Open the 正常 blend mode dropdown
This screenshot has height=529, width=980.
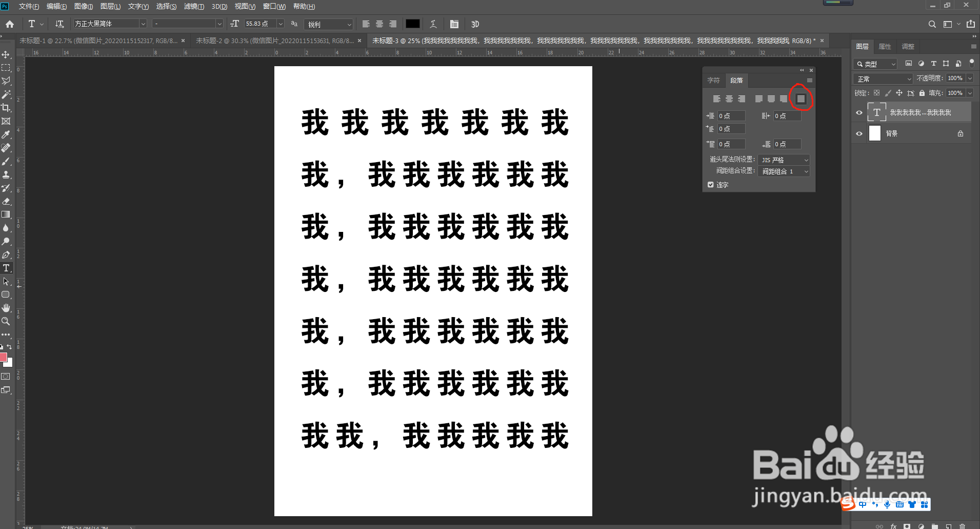click(883, 79)
